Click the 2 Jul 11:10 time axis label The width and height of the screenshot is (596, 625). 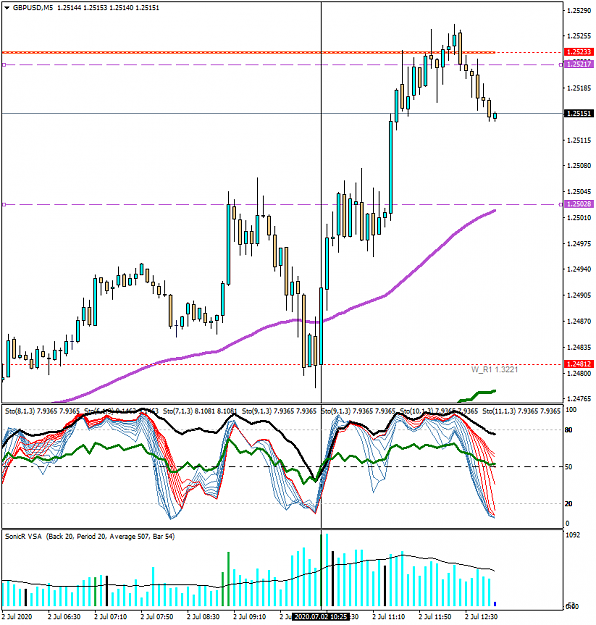click(x=389, y=617)
